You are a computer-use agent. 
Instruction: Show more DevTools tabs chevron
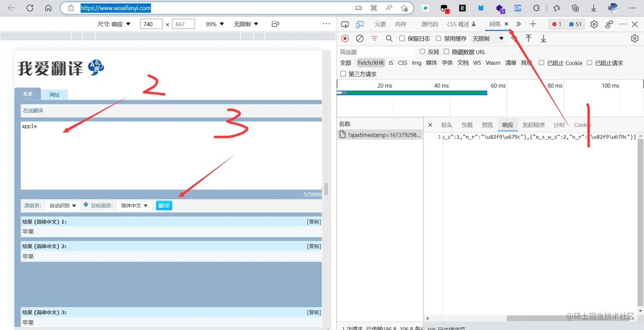tap(518, 24)
